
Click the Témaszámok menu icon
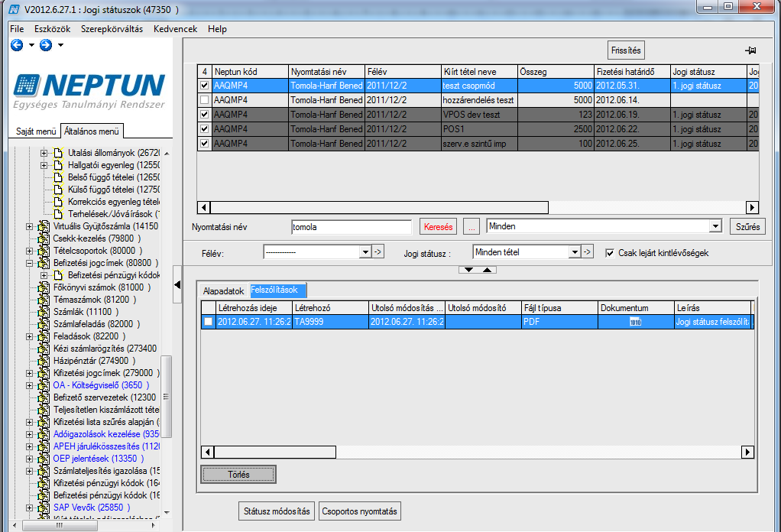point(44,300)
